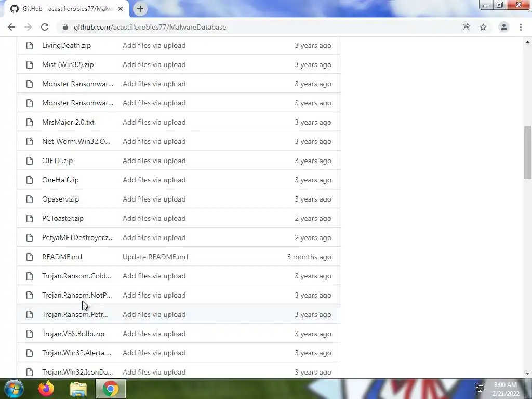This screenshot has height=399, width=532.
Task: Bookmark this page with the star icon
Action: click(483, 27)
